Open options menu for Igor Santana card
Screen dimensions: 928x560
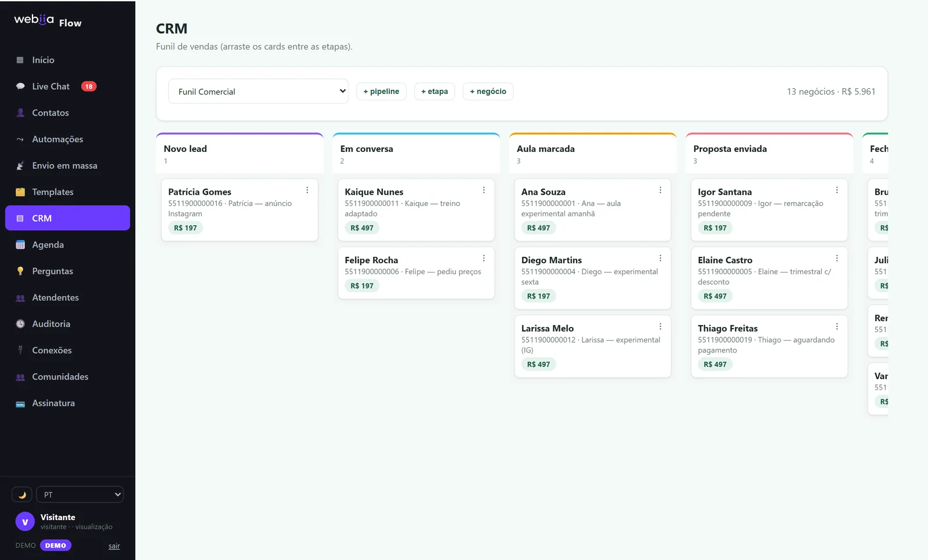[x=837, y=190]
